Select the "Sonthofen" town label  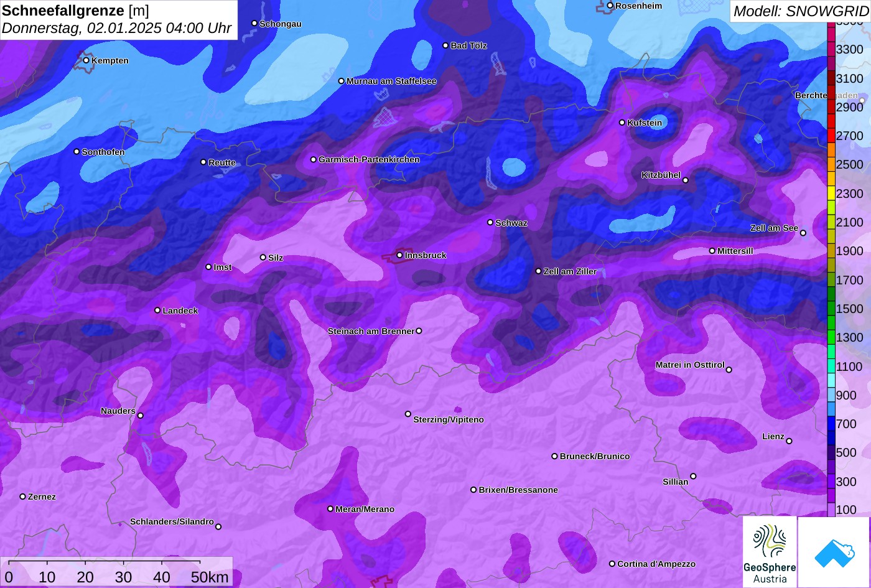pyautogui.click(x=103, y=152)
